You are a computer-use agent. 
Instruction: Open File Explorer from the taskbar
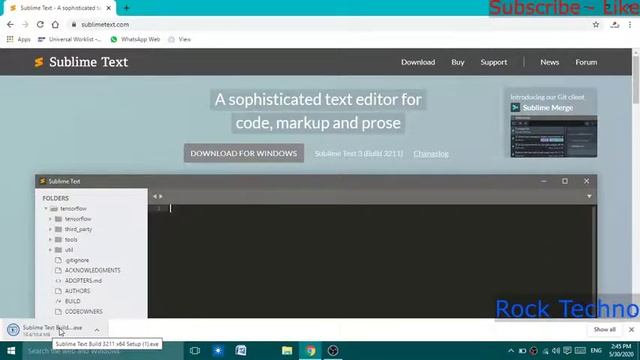pyautogui.click(x=287, y=351)
